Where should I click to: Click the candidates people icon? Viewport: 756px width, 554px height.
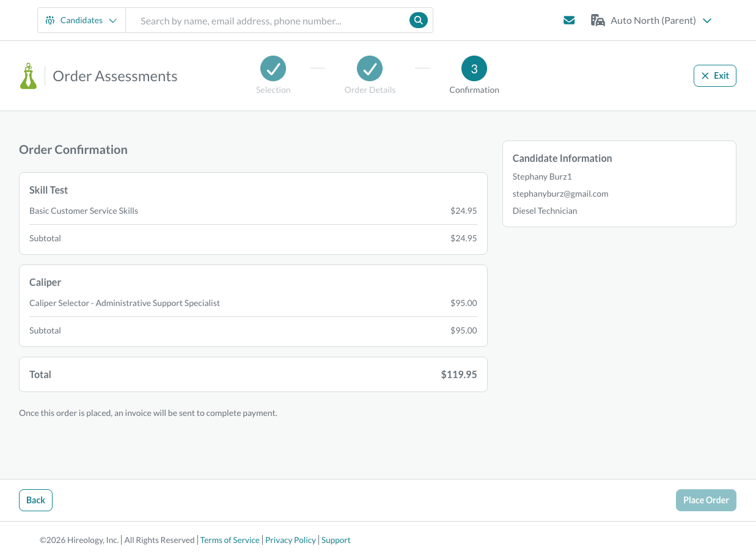(50, 20)
